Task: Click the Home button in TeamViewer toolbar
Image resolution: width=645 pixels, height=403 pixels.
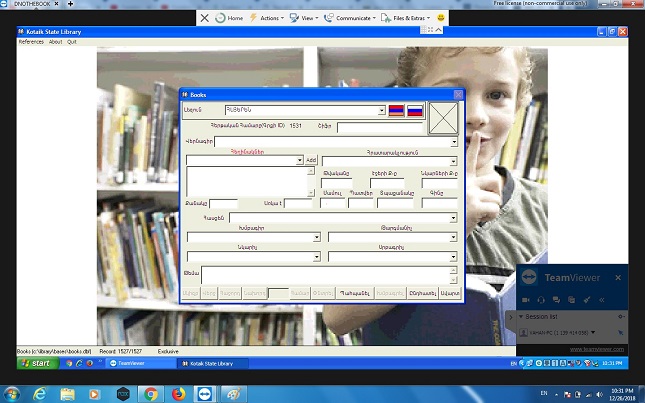Action: coord(230,18)
